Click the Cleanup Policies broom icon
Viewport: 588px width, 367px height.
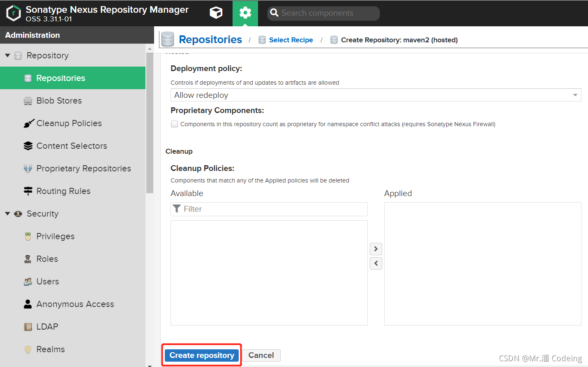point(28,123)
